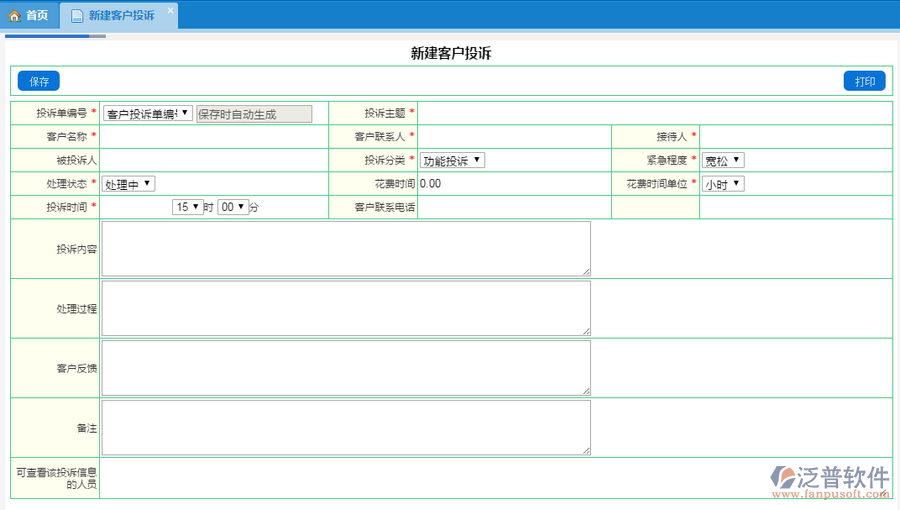
Task: Expand the 投诉分类 dropdown showing 功能投诉
Action: (x=452, y=160)
